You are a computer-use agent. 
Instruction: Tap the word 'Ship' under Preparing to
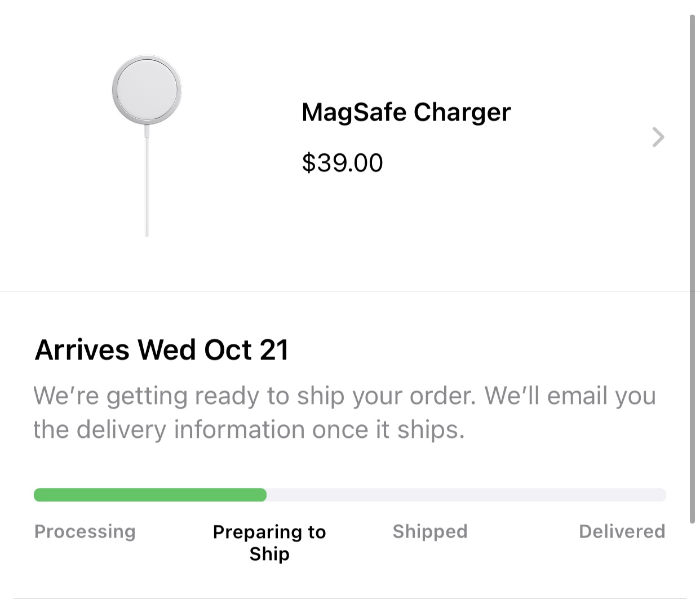point(269,554)
